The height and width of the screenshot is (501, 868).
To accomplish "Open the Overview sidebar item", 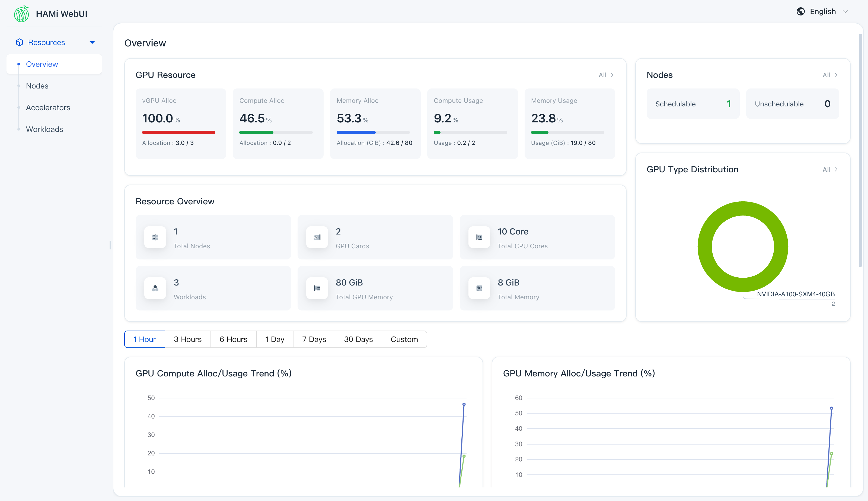I will click(x=54, y=64).
